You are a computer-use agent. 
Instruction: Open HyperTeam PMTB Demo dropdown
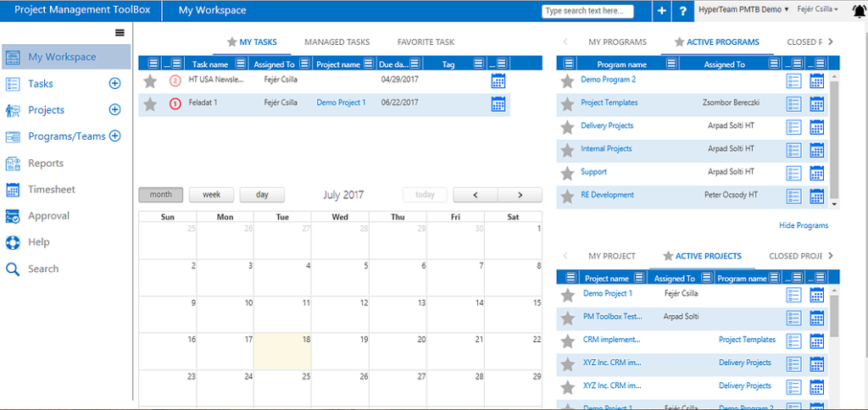(744, 8)
